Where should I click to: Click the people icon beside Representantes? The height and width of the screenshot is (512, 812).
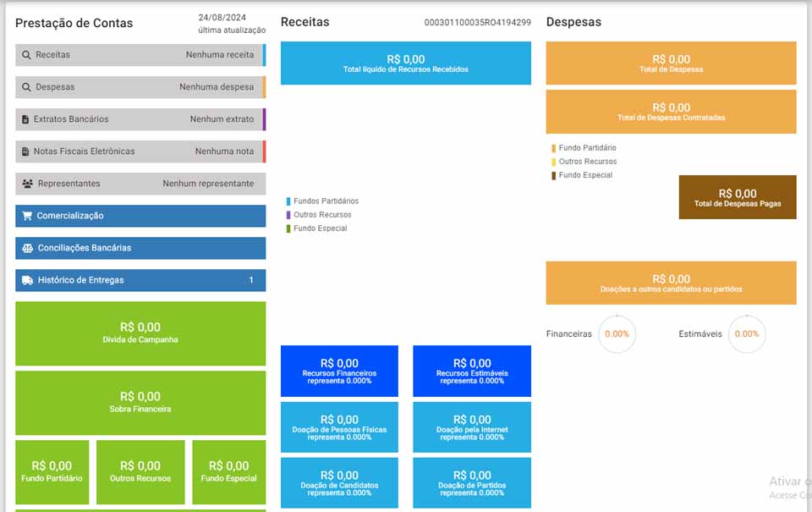click(28, 184)
